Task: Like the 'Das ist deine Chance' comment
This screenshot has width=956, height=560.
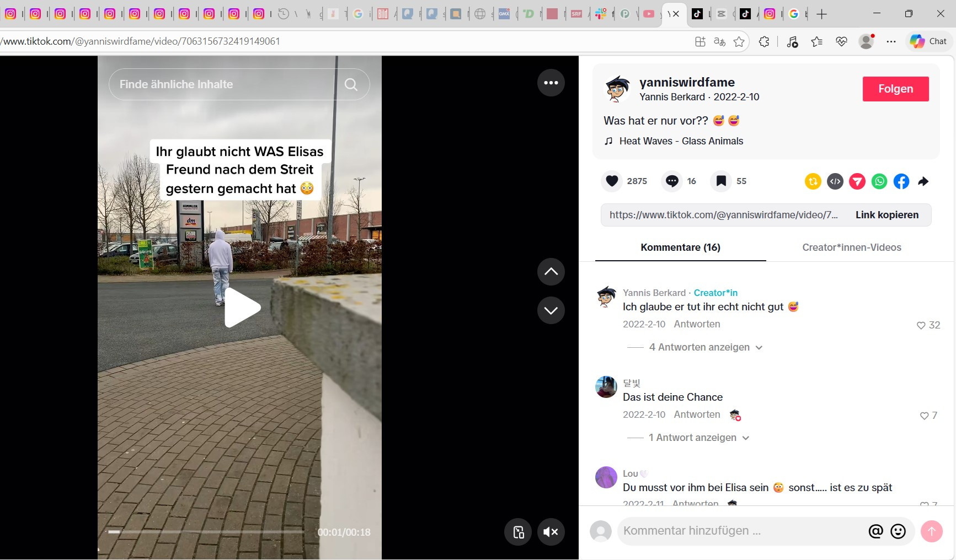Action: click(x=924, y=416)
